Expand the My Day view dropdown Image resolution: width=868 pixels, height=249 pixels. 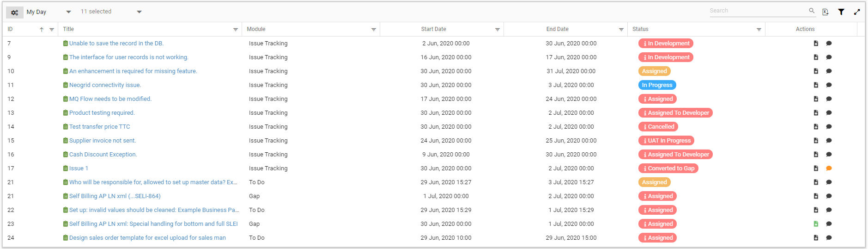tap(68, 12)
